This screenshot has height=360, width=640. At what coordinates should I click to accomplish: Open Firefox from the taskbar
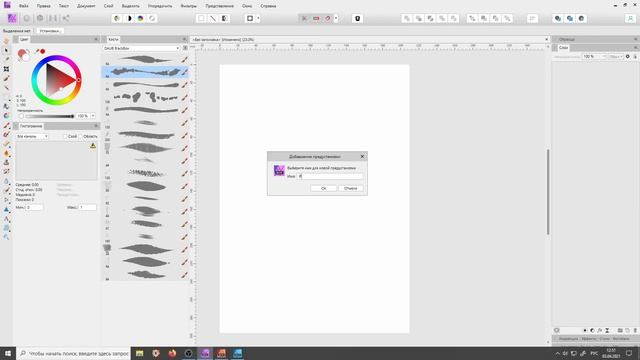[172, 353]
